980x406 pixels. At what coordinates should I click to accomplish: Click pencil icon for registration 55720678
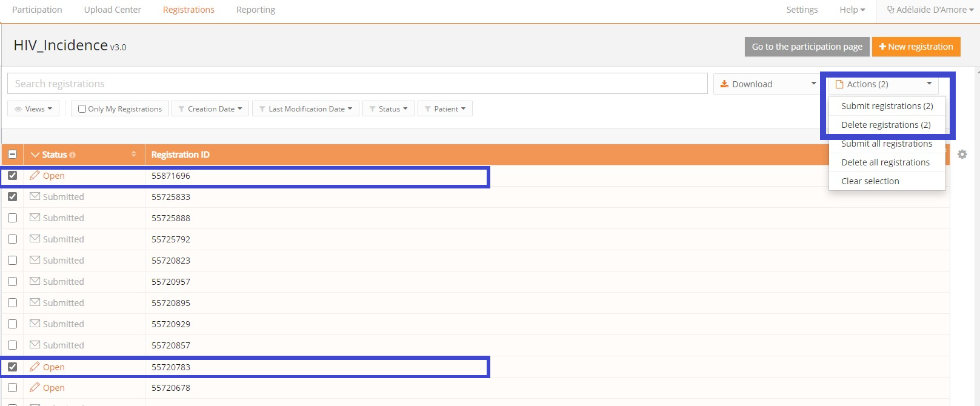35,387
